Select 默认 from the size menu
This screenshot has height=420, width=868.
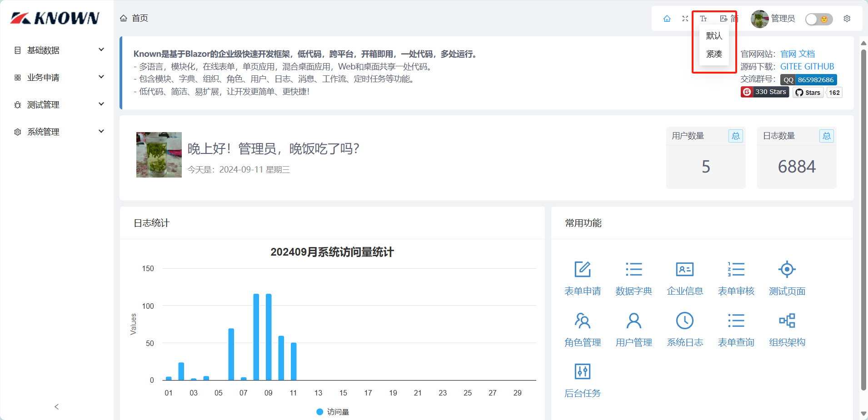pos(714,36)
